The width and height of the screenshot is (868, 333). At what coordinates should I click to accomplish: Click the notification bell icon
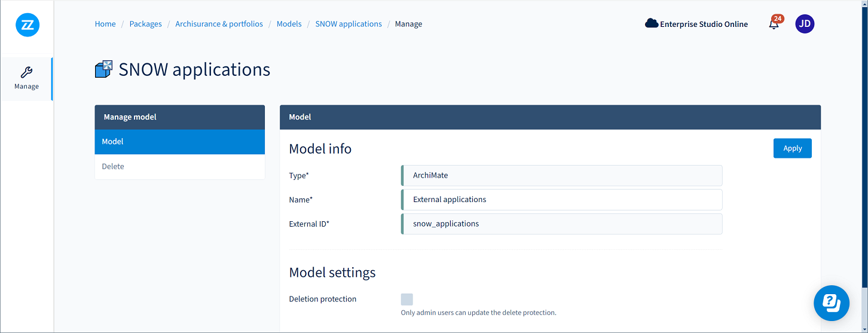coord(774,25)
